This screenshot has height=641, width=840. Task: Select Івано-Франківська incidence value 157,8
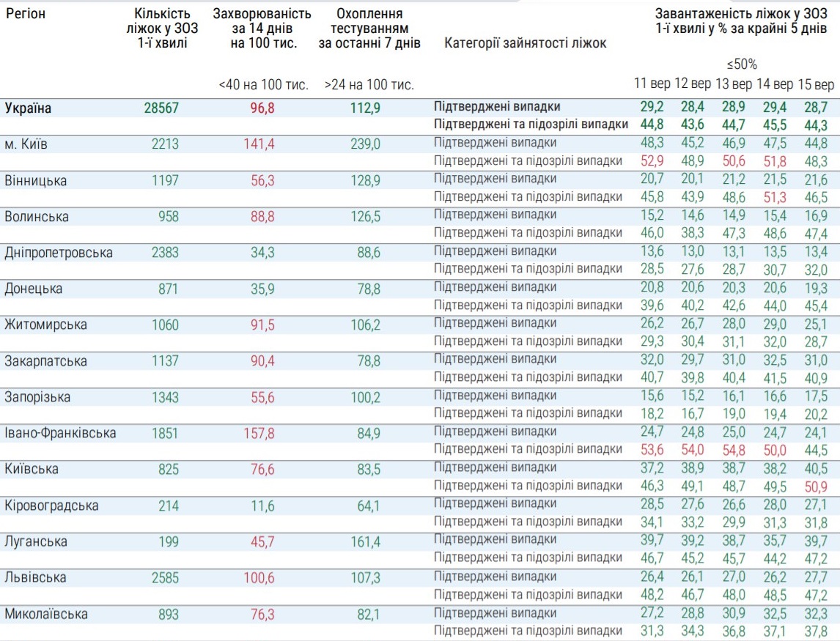(259, 433)
